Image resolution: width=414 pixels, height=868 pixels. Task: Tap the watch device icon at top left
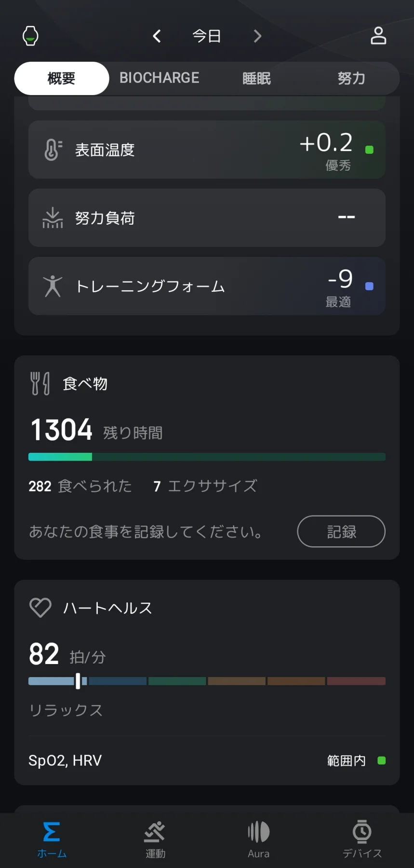point(31,36)
